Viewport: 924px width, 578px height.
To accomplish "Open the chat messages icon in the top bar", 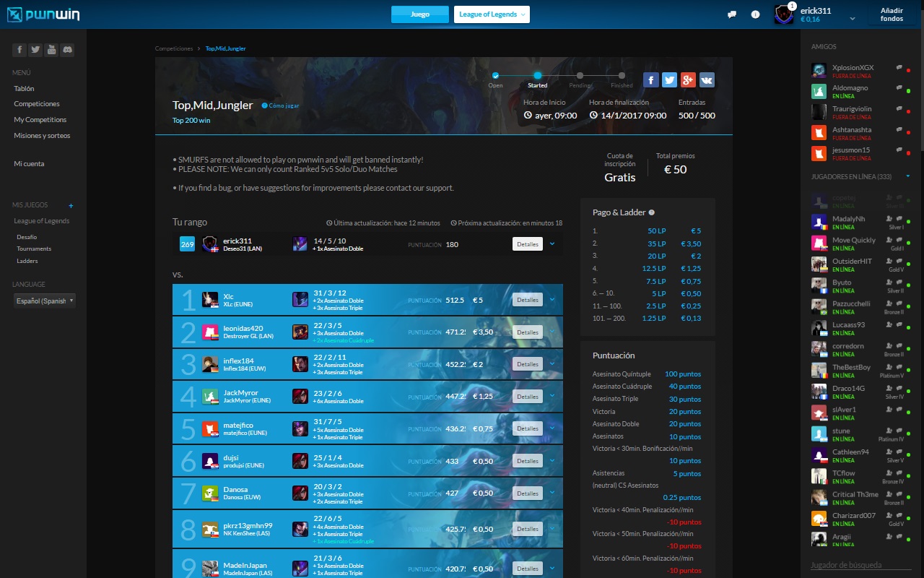I will [732, 14].
